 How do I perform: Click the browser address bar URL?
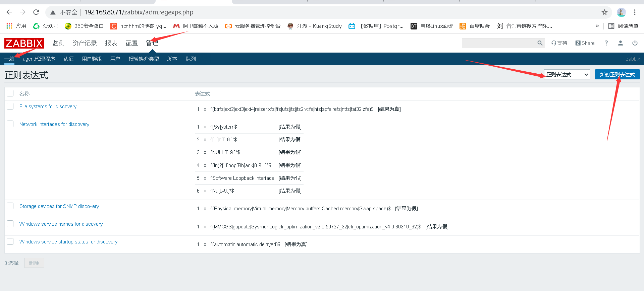pyautogui.click(x=139, y=12)
